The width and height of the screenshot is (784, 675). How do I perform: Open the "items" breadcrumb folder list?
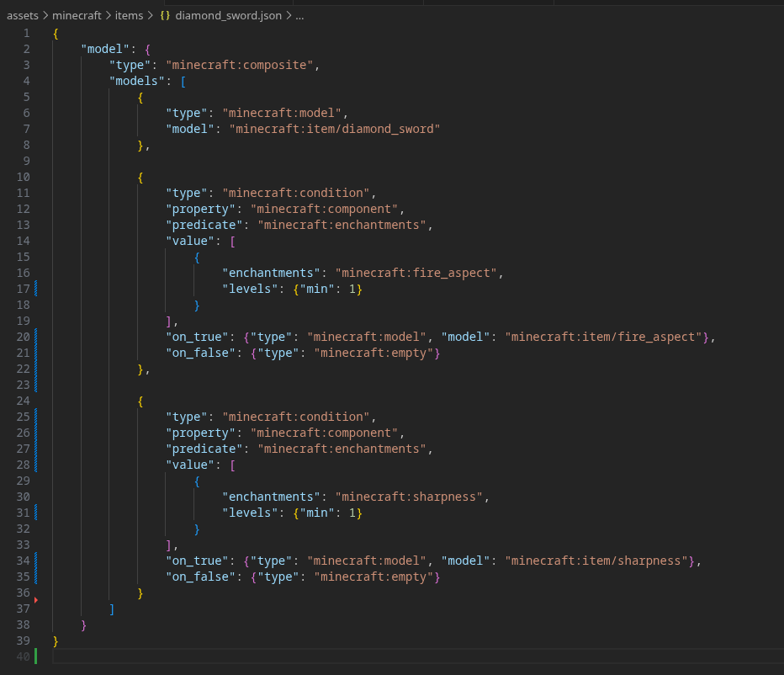tap(130, 15)
